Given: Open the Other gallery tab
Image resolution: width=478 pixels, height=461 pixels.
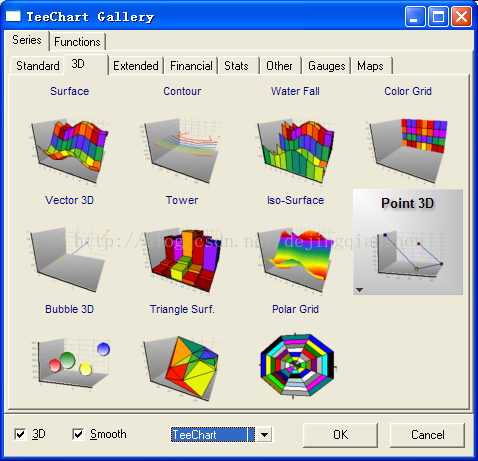Looking at the screenshot, I should tap(281, 66).
